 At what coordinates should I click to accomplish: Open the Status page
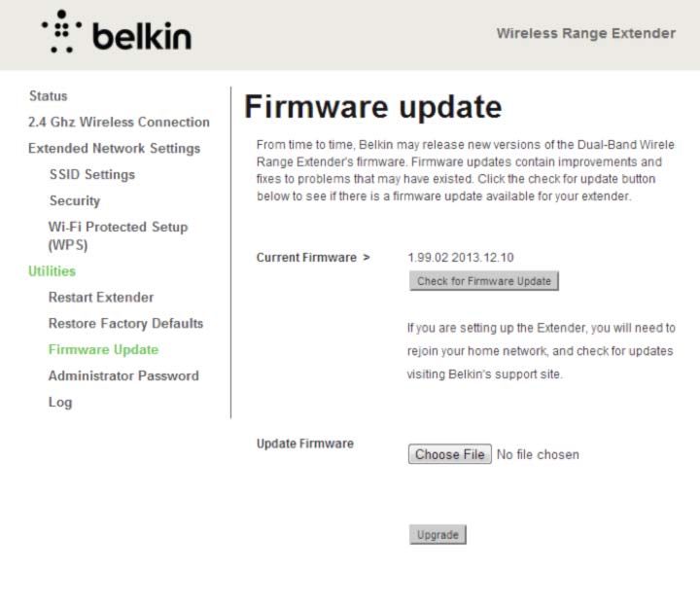49,96
